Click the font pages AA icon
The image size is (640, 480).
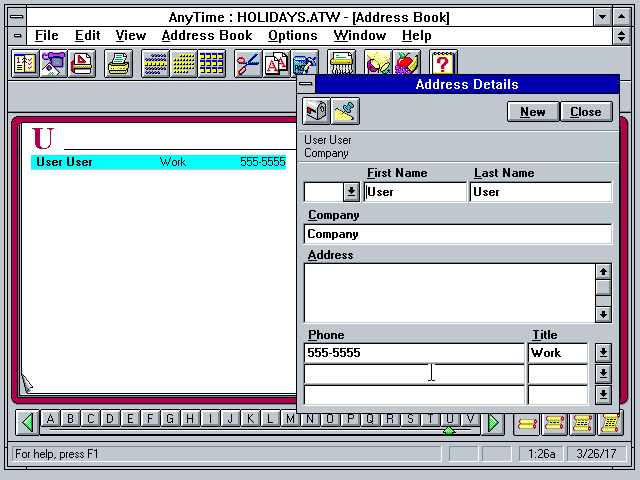[x=276, y=64]
